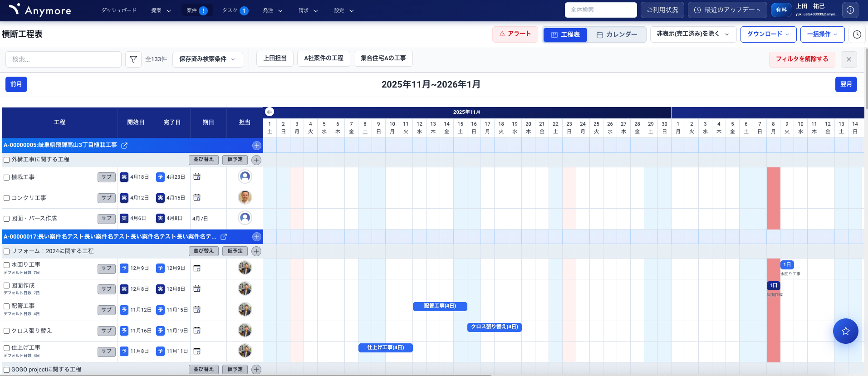Viewport: 868px width, 376px height.
Task: Click the クロス張り替え(4日) Gantt bar
Action: point(495,327)
